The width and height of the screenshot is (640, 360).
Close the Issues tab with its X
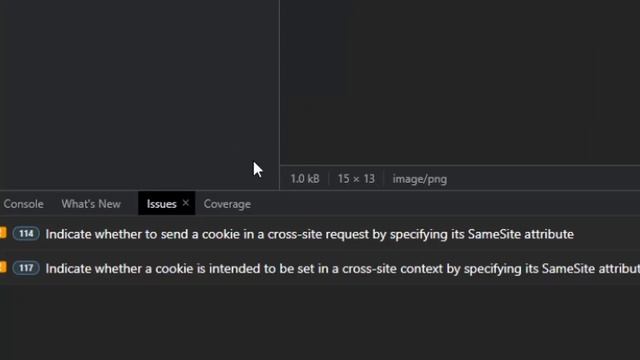point(186,203)
